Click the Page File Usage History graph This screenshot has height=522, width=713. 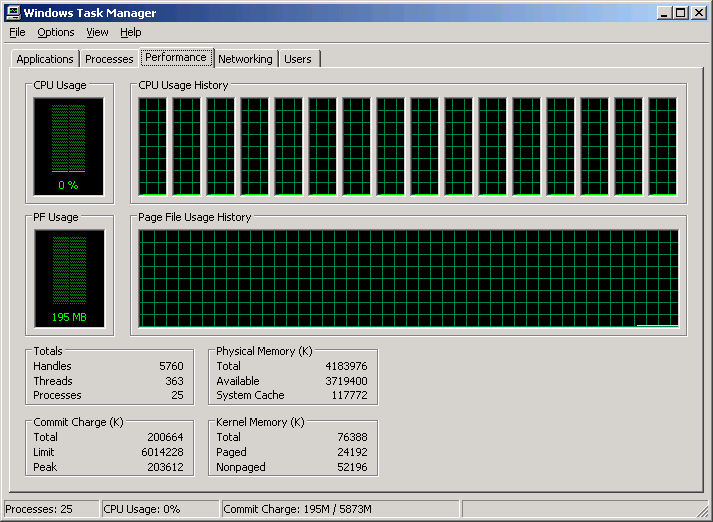(408, 278)
